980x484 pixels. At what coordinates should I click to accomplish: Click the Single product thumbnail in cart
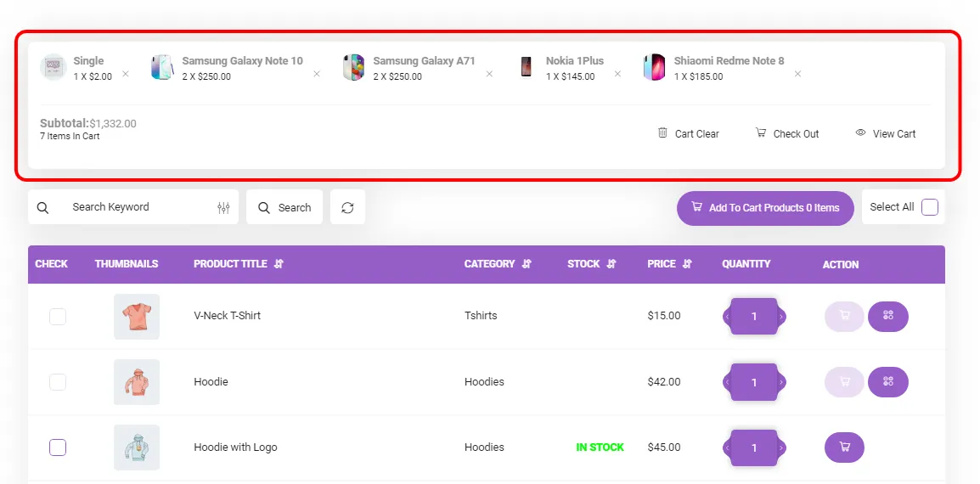[54, 67]
